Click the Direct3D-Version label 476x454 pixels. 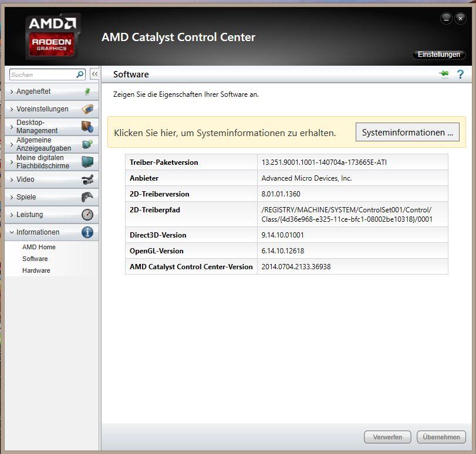click(x=158, y=235)
